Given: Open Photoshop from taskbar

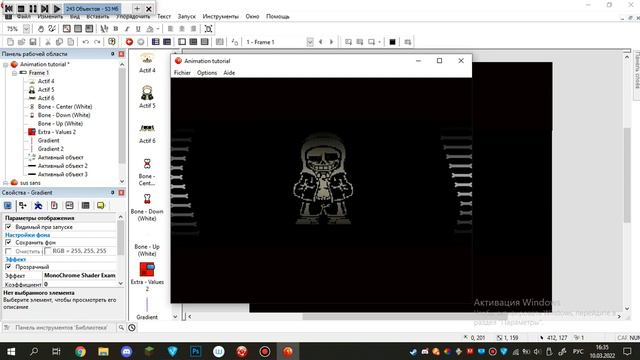Looking at the screenshot, I should (196, 351).
